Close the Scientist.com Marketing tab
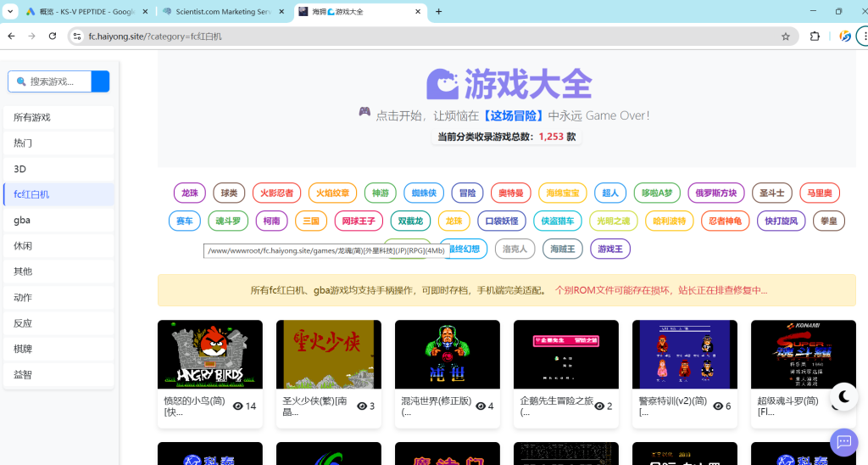The height and width of the screenshot is (465, 868). pos(281,12)
